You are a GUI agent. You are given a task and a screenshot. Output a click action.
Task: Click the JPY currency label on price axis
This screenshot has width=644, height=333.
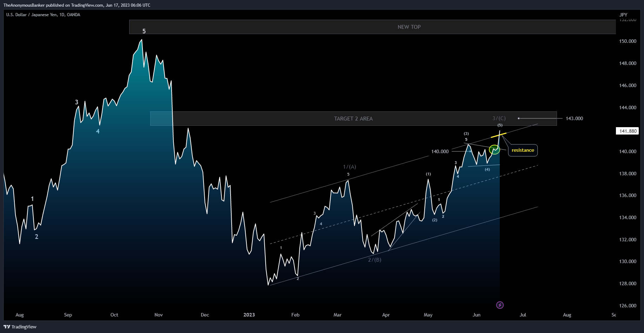click(x=623, y=15)
